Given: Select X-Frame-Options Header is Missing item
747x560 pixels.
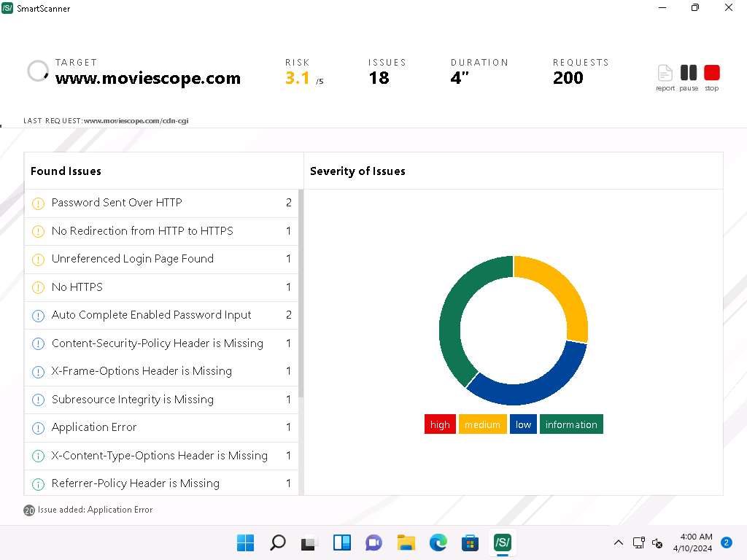Looking at the screenshot, I should [142, 371].
